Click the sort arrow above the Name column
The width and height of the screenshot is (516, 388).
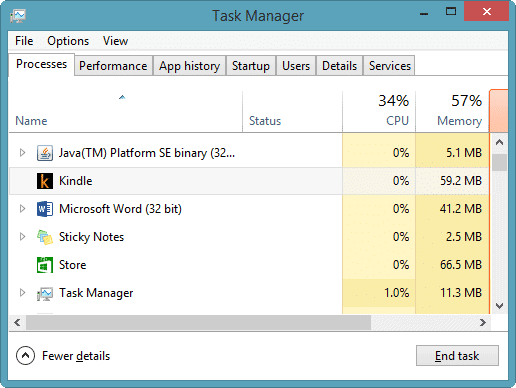[x=122, y=97]
